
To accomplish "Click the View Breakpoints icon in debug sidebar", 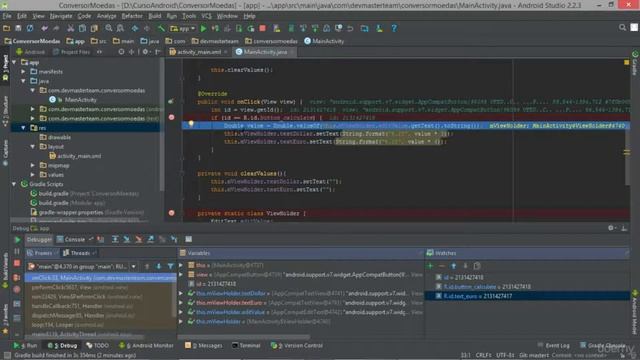I will (17, 277).
